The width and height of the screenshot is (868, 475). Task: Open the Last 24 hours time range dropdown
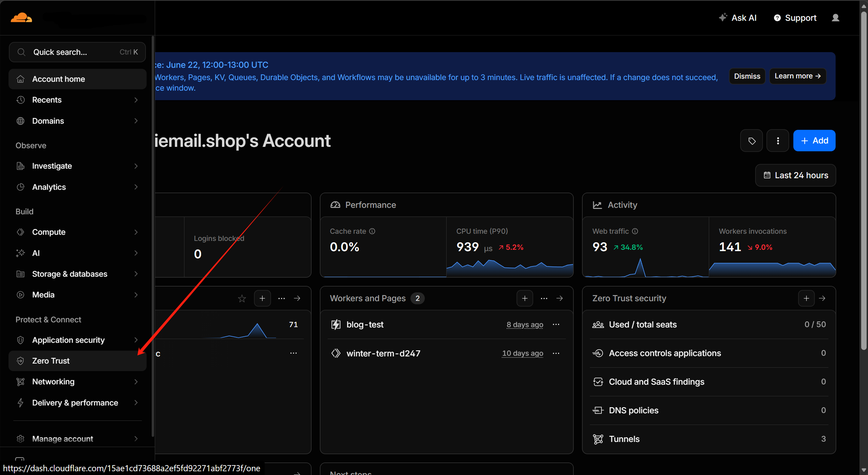click(x=796, y=175)
